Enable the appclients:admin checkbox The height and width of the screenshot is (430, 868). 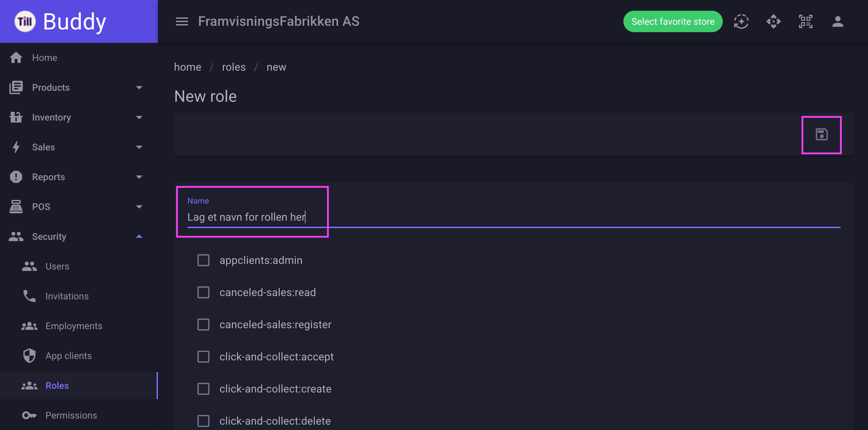pyautogui.click(x=203, y=260)
